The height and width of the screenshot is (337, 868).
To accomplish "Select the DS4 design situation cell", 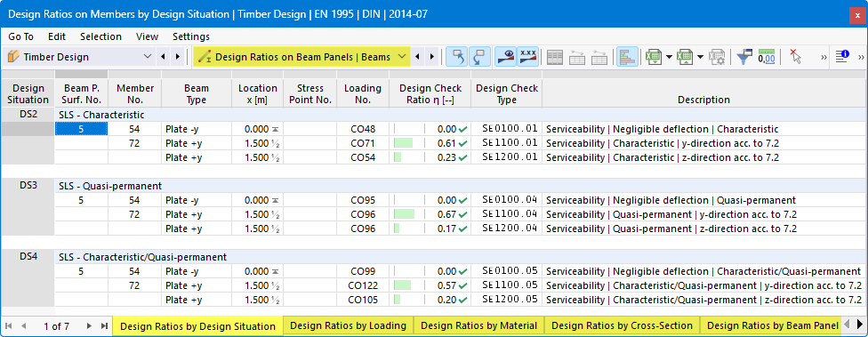I will (x=28, y=257).
